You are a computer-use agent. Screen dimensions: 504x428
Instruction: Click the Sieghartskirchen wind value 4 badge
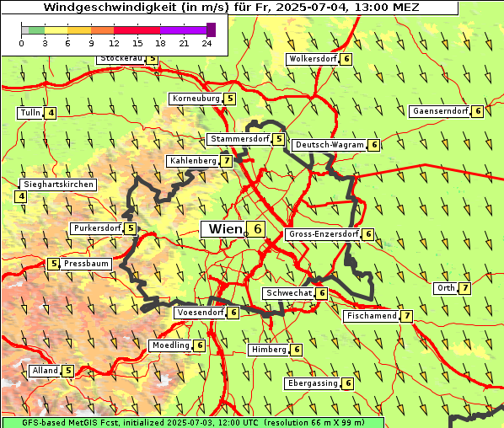[x=21, y=196]
